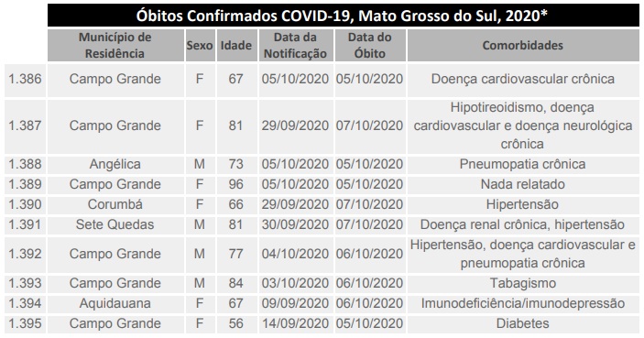This screenshot has width=644, height=338.
Task: Select the Nada relatado cell
Action: (x=523, y=184)
